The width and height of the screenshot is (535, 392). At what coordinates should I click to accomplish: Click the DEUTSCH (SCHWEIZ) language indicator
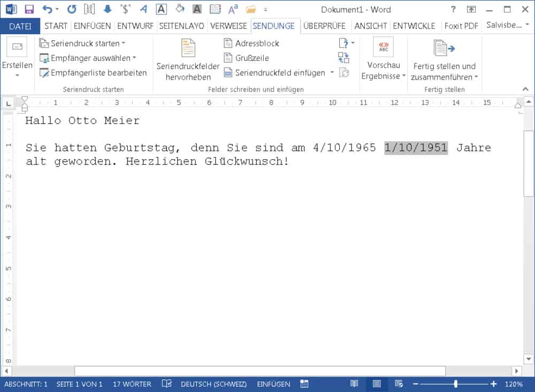point(213,384)
